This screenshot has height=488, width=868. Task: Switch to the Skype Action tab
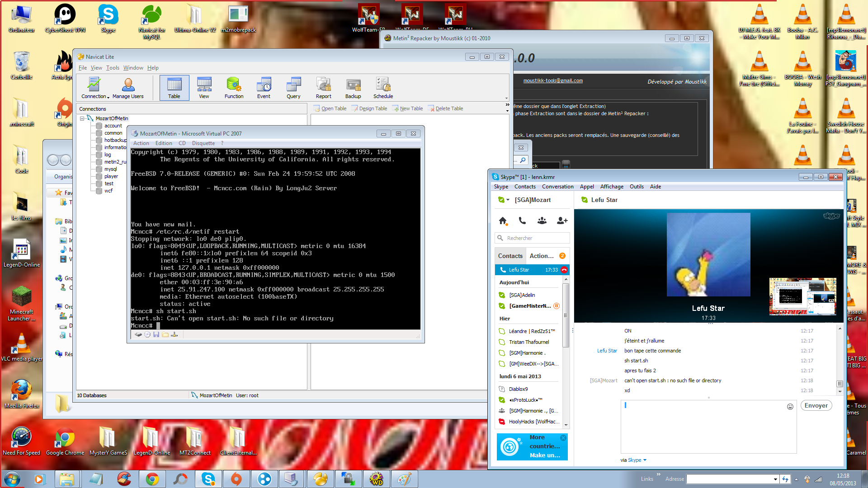click(x=547, y=256)
